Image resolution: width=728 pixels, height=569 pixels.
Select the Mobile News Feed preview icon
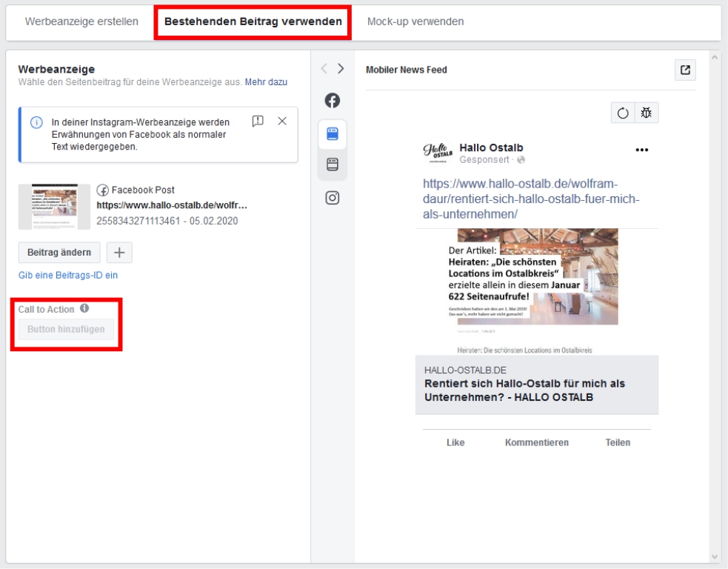[333, 134]
